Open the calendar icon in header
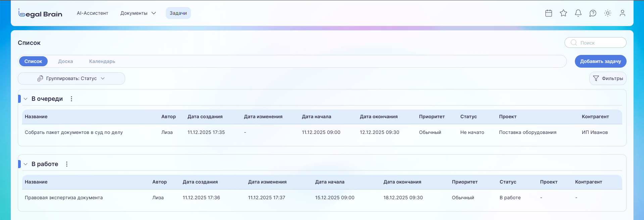 (x=549, y=13)
